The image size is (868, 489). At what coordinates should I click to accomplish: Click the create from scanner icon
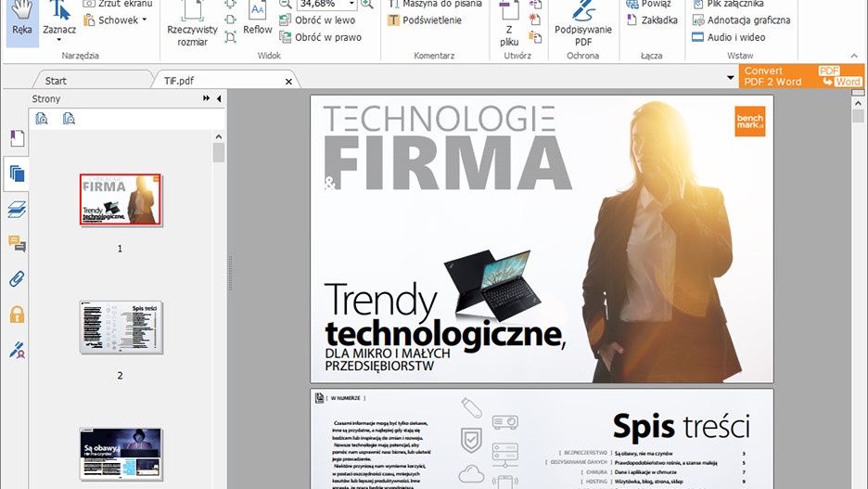535,4
